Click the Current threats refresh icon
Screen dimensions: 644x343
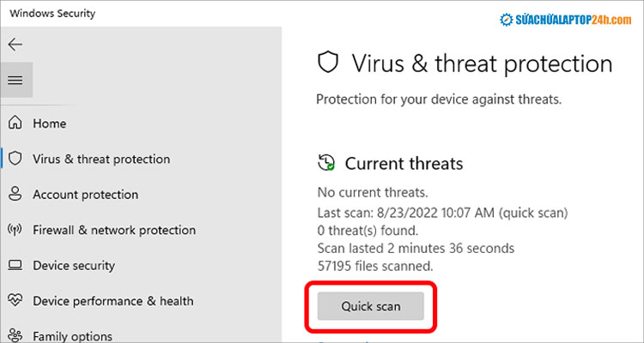coord(326,163)
